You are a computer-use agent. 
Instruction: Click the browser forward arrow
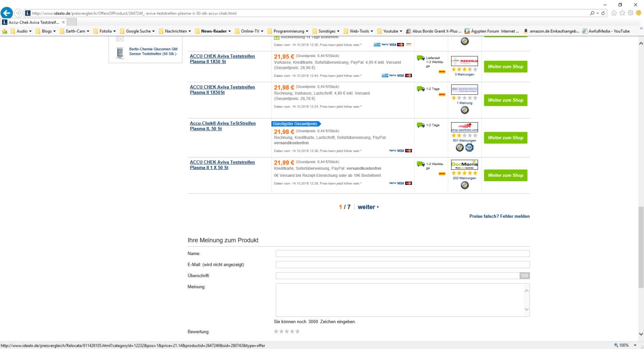(x=18, y=13)
